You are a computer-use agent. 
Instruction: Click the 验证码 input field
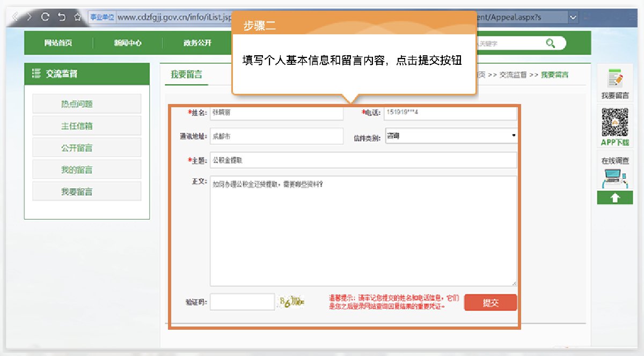242,302
